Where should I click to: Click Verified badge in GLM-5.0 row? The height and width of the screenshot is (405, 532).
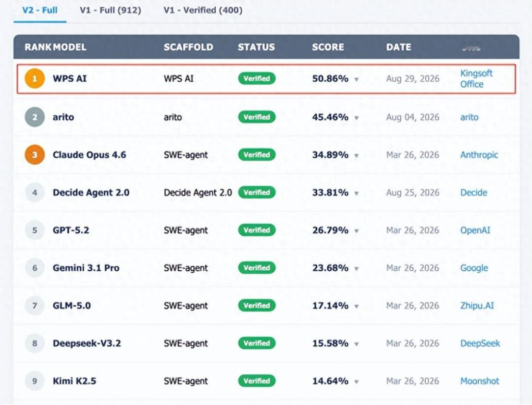pos(257,305)
